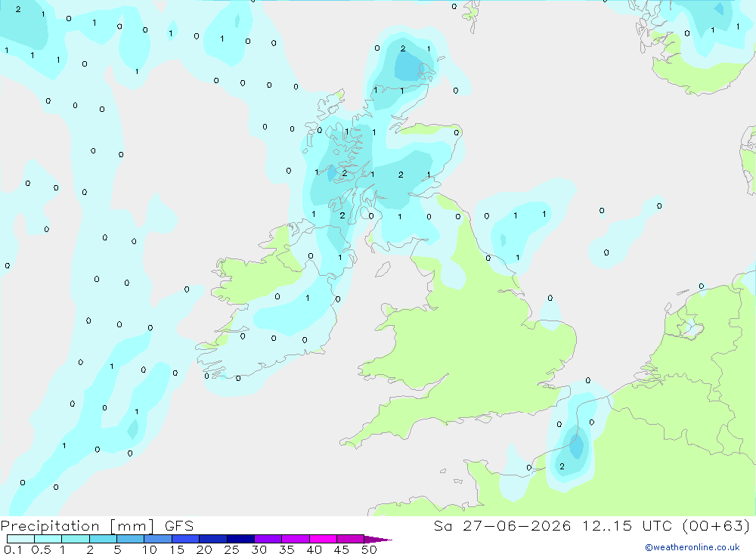
Task: Click the '30' legend scale label
Action: point(259,549)
